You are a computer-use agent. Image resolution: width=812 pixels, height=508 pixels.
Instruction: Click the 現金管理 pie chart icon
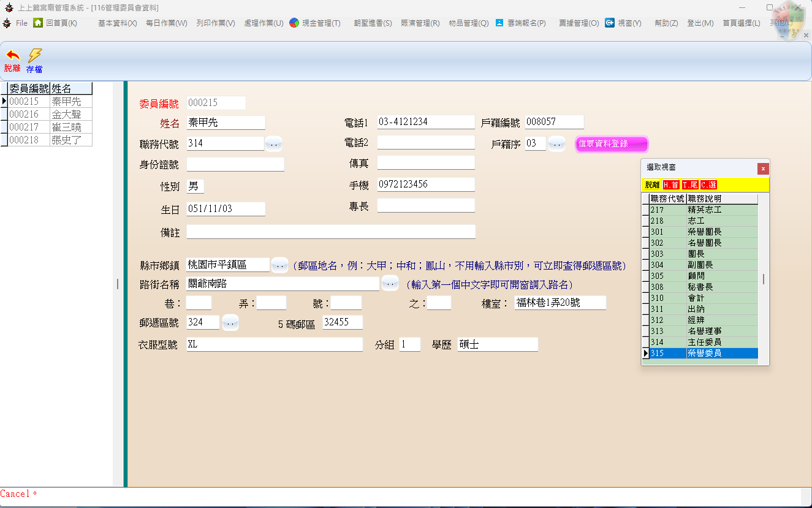click(294, 23)
